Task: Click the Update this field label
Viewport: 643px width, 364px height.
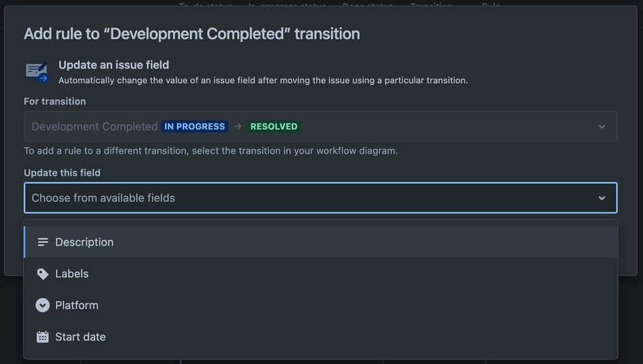Action: 62,173
